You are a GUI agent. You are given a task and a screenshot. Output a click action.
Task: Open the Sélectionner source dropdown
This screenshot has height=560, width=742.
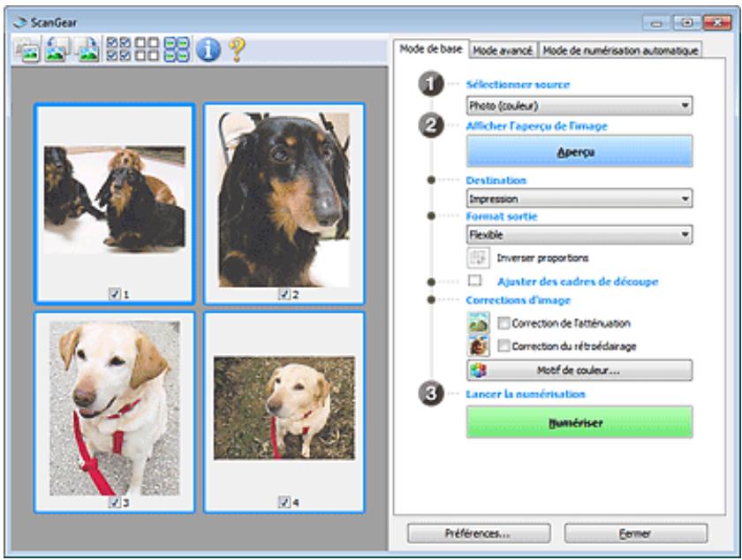pos(579,106)
